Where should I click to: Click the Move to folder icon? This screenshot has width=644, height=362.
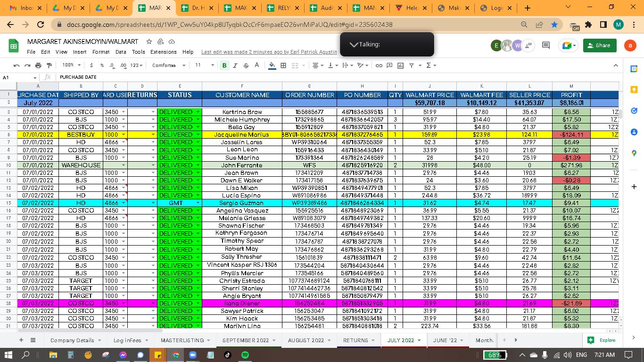click(161, 42)
